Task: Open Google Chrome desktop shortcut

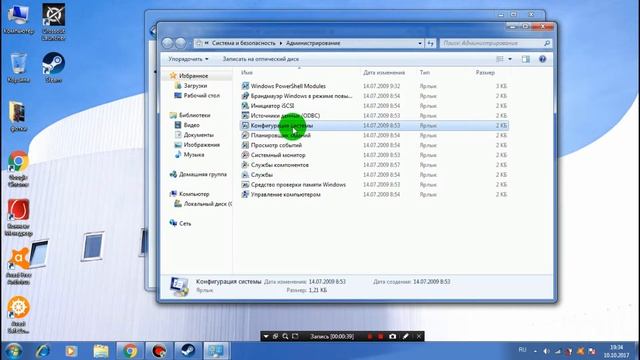Action: click(x=18, y=169)
